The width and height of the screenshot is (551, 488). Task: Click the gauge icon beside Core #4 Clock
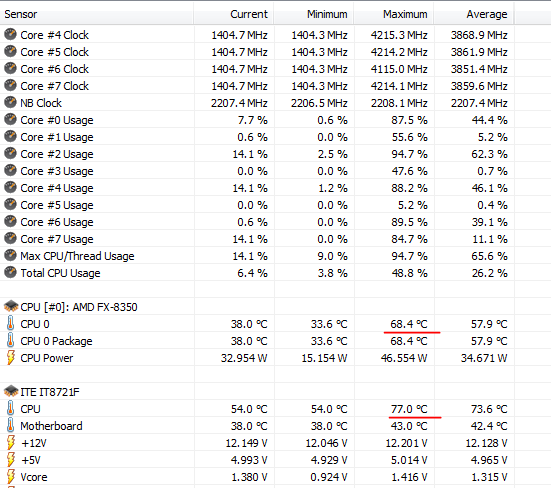coord(10,34)
